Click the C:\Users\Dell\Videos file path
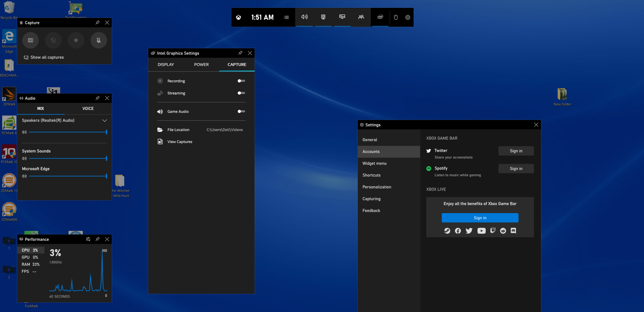Image resolution: width=644 pixels, height=312 pixels. [x=225, y=130]
